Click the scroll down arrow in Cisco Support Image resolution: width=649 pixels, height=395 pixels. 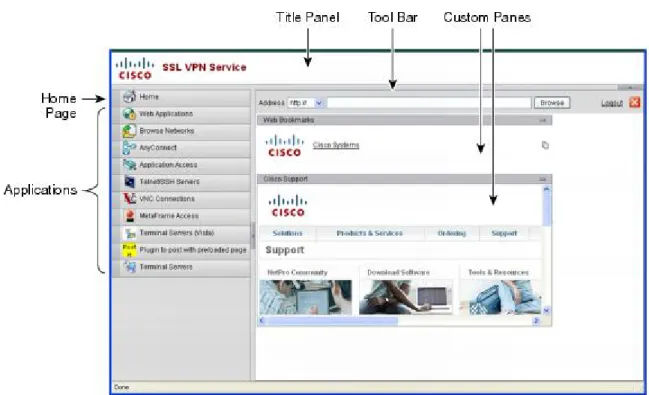pos(546,311)
